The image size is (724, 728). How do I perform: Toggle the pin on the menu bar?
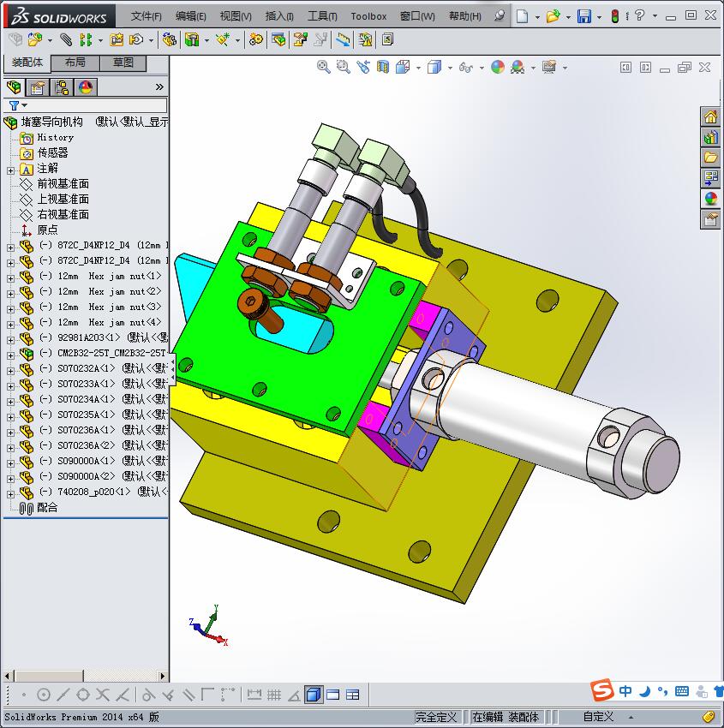(500, 15)
